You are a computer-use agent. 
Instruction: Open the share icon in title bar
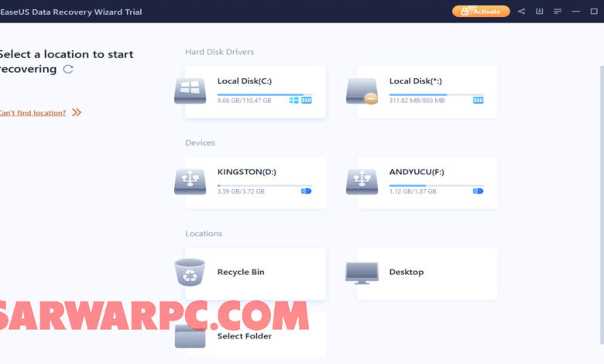point(521,11)
